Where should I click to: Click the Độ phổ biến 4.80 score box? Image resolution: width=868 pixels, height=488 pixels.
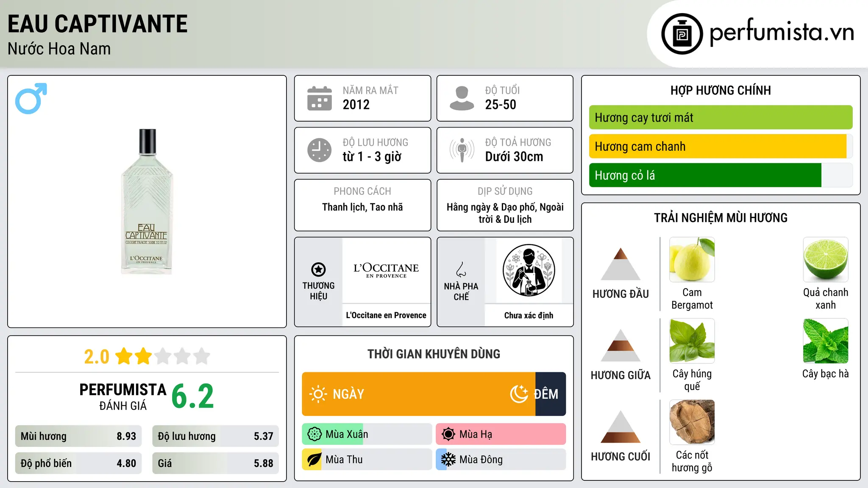click(78, 463)
